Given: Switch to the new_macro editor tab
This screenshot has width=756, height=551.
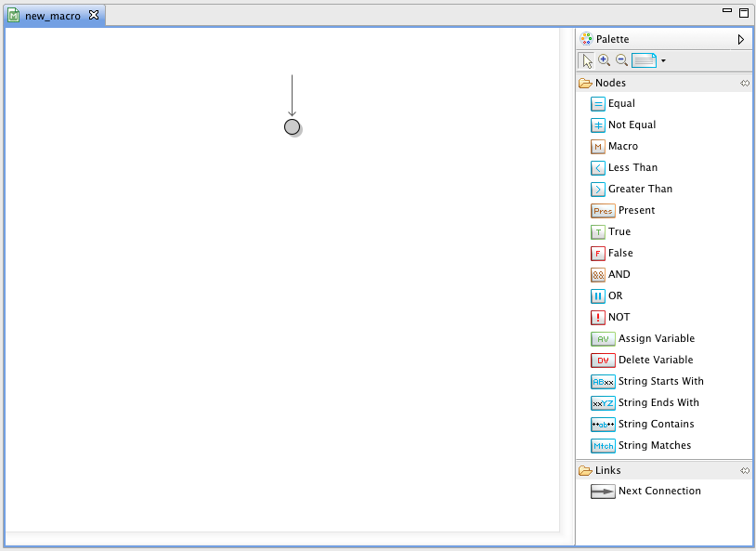Looking at the screenshot, I should (52, 16).
